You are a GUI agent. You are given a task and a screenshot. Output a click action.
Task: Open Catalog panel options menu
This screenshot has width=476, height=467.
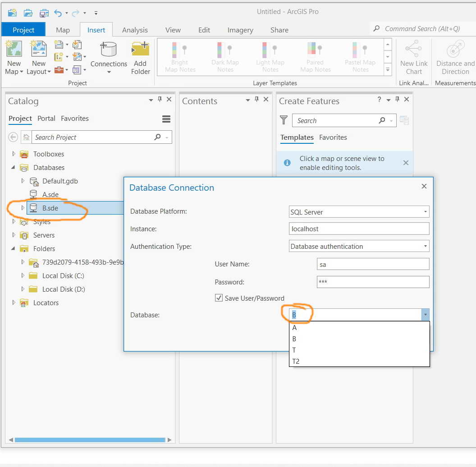coord(166,119)
